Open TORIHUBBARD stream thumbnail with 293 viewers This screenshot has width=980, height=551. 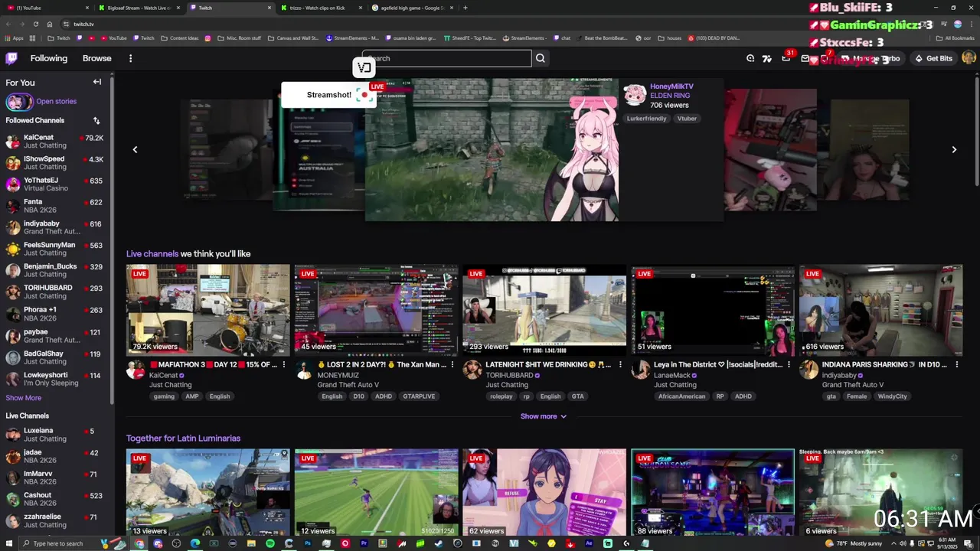coord(544,310)
